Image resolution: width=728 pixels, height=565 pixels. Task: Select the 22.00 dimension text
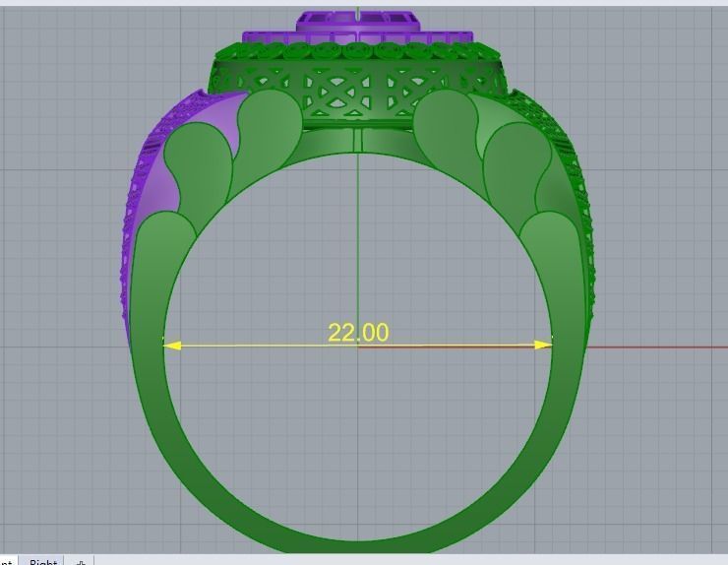pos(358,333)
